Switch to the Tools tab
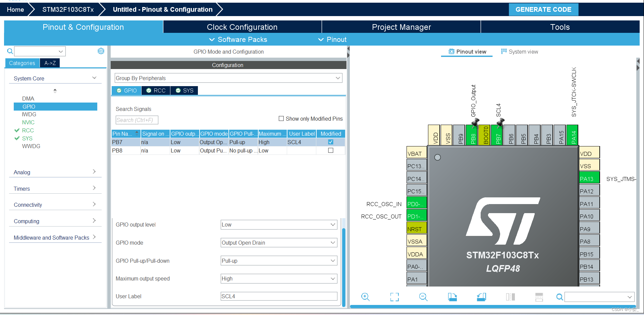Screen dimensions: 644x315 click(560, 27)
